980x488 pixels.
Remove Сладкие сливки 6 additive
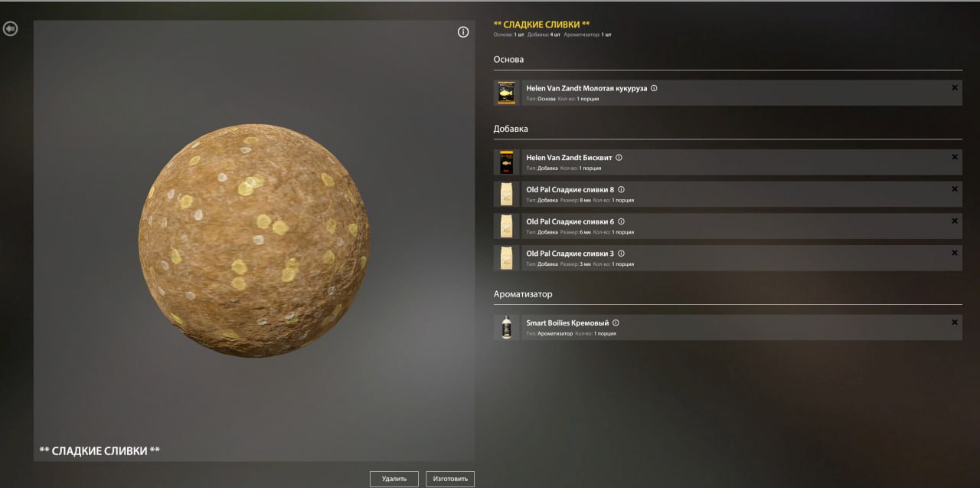[x=954, y=221]
